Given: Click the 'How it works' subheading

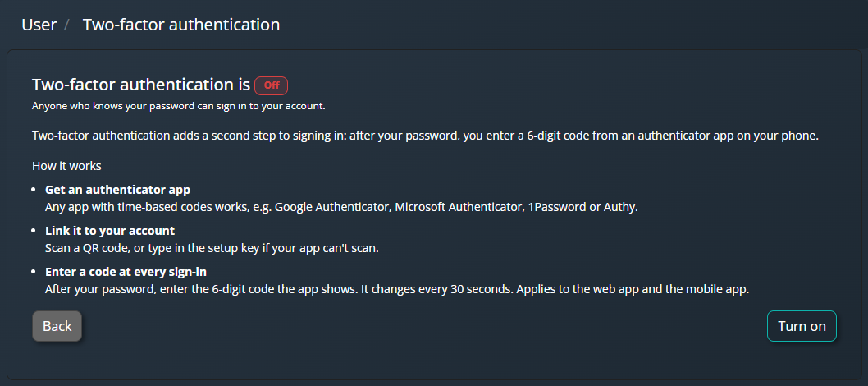Looking at the screenshot, I should tap(66, 166).
